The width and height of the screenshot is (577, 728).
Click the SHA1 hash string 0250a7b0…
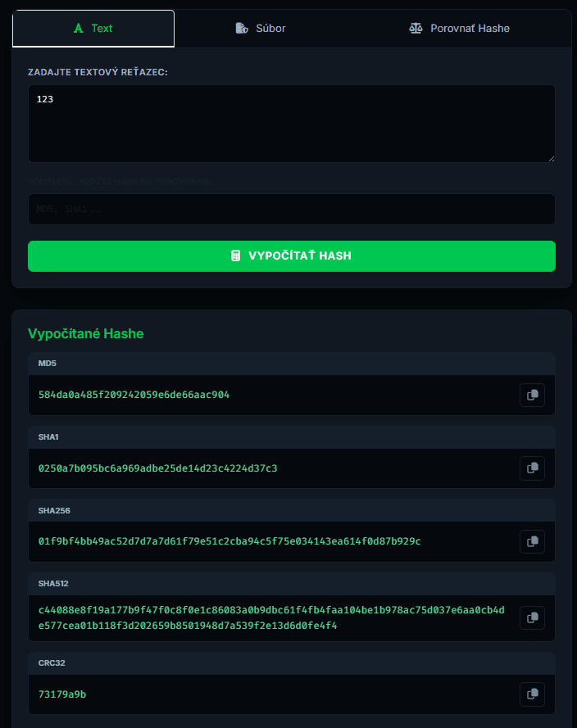(157, 468)
